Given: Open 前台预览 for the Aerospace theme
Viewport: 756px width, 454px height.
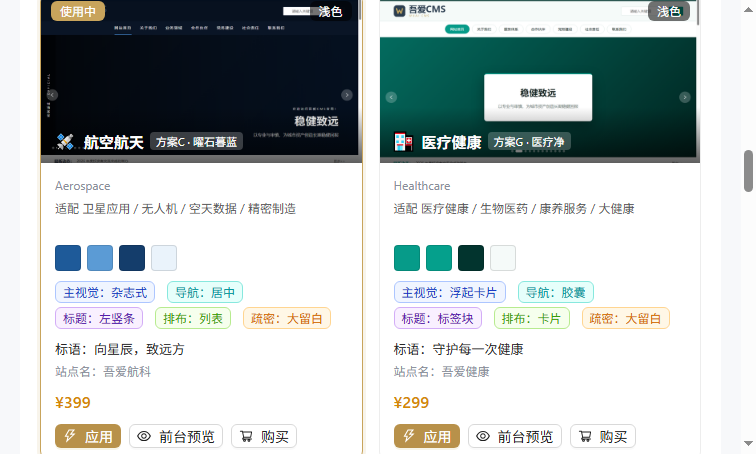Looking at the screenshot, I should (x=176, y=436).
